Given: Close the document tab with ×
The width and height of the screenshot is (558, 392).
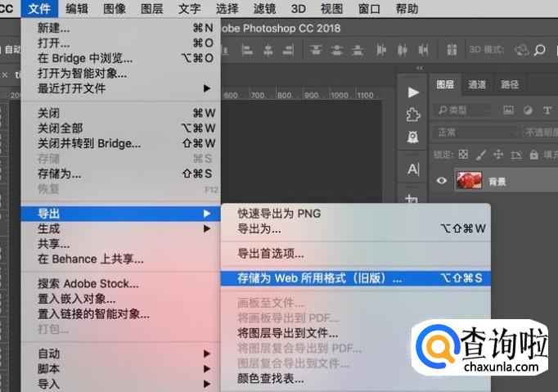Looking at the screenshot, I should click(x=5, y=74).
